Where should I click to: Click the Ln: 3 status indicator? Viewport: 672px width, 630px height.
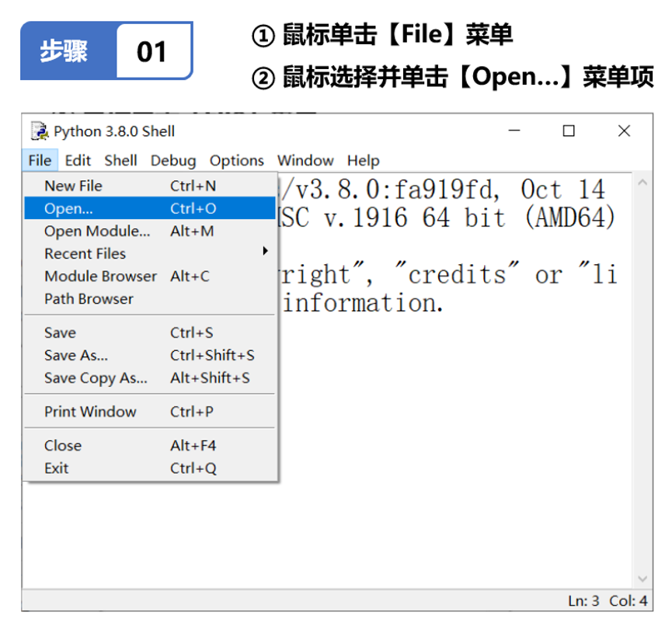[x=583, y=600]
